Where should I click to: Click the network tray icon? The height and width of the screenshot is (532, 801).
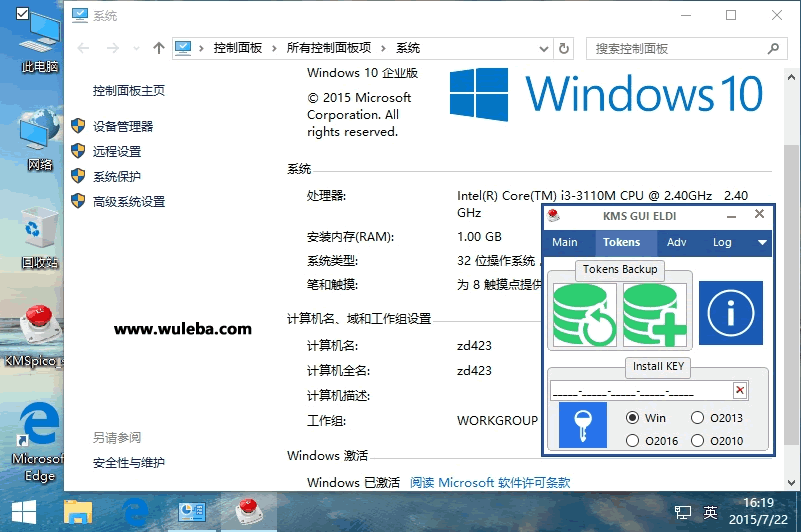(683, 512)
